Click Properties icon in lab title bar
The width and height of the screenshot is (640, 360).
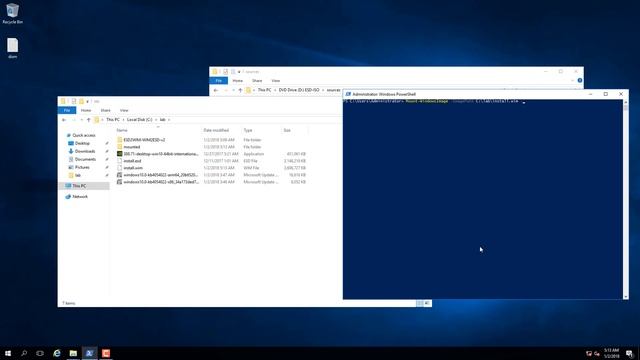click(x=73, y=101)
